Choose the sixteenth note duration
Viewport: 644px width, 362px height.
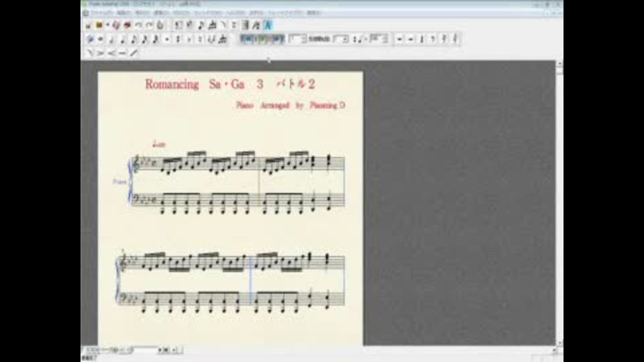pyautogui.click(x=145, y=40)
